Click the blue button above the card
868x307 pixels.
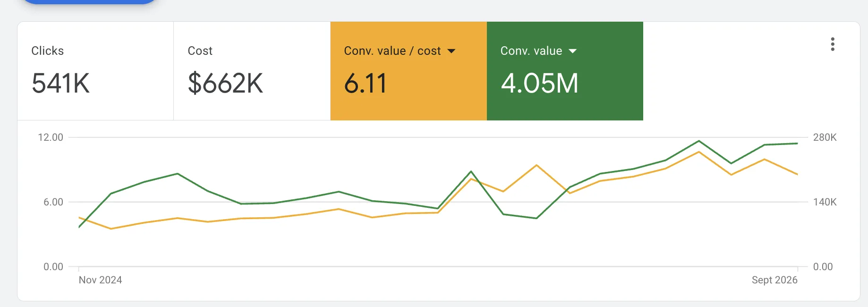89,2
